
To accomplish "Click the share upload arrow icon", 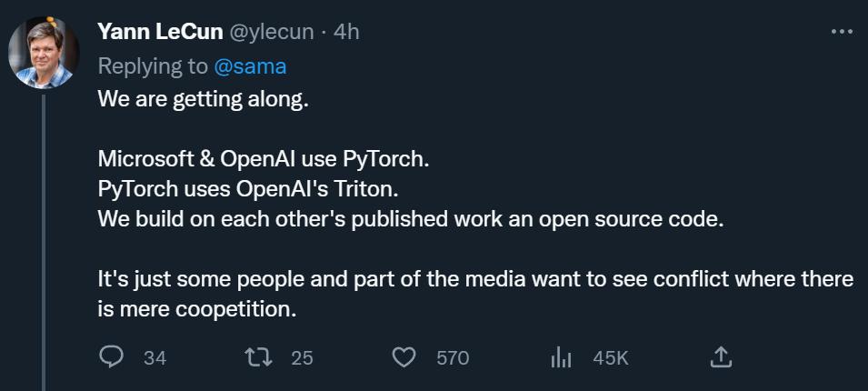I will tap(721, 357).
